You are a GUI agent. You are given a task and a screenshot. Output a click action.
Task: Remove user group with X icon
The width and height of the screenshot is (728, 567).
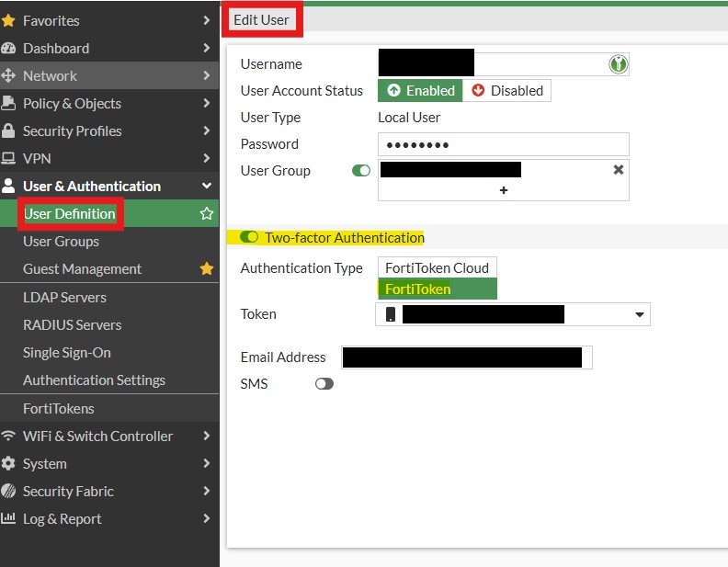coord(619,170)
